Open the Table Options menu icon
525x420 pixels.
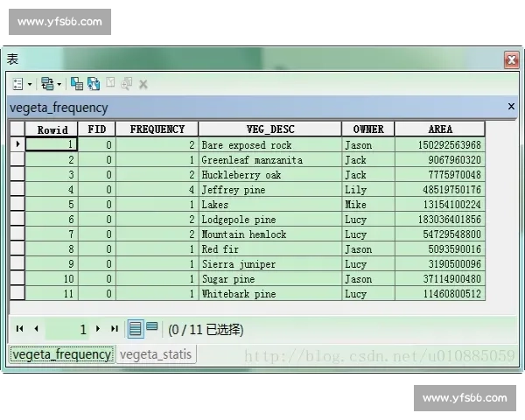tap(17, 84)
